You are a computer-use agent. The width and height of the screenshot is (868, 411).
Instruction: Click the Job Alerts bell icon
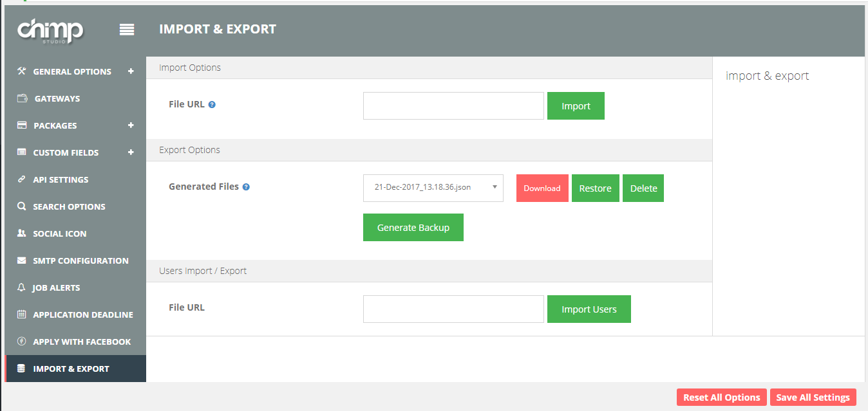tap(22, 288)
